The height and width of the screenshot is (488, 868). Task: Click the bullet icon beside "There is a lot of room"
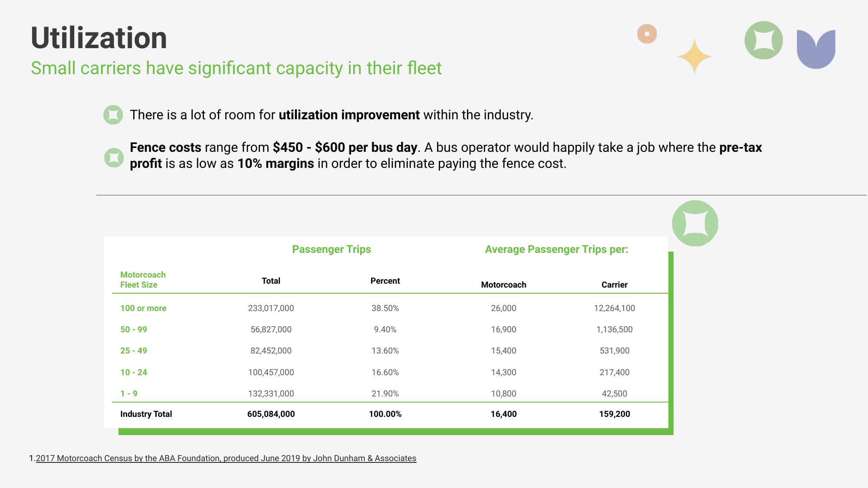click(x=113, y=115)
